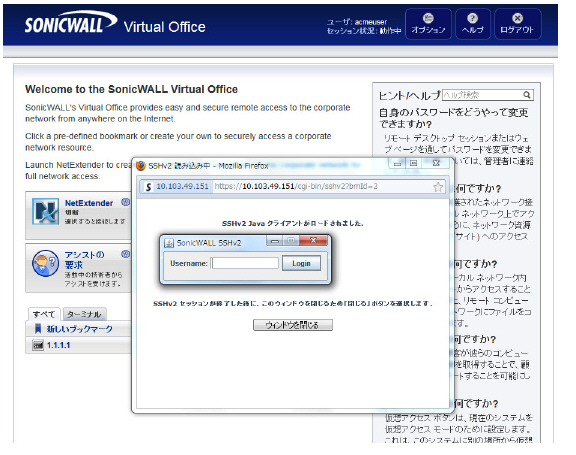Click the 新しいブックマーク link
576x455 pixels.
tap(80, 329)
